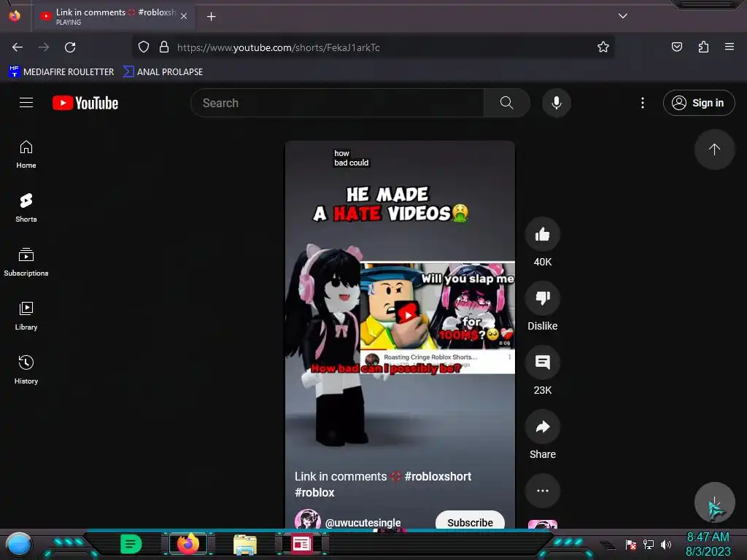Click the #roblox hashtag
The height and width of the screenshot is (560, 747).
pos(314,492)
